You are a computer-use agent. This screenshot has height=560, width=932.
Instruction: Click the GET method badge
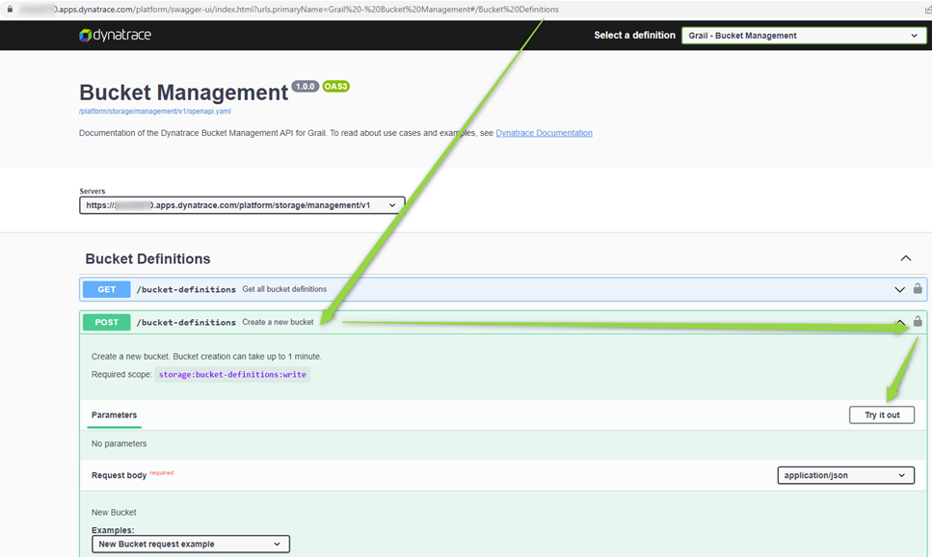tap(106, 289)
